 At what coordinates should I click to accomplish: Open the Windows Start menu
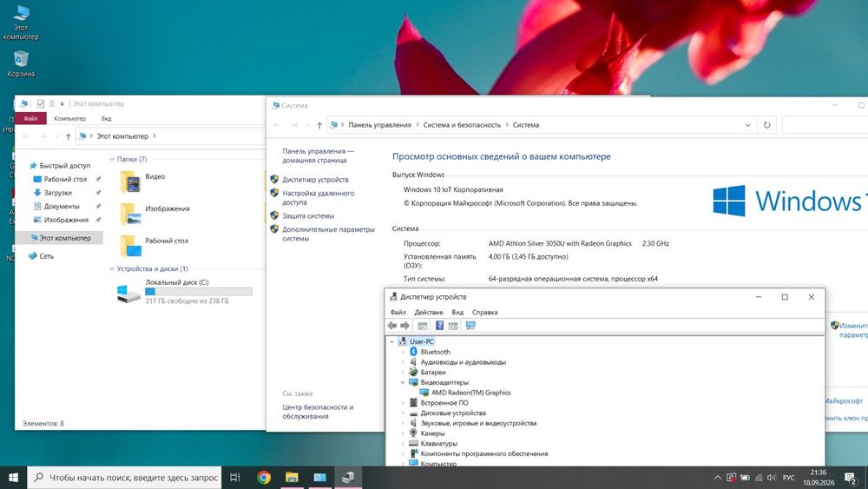13,478
